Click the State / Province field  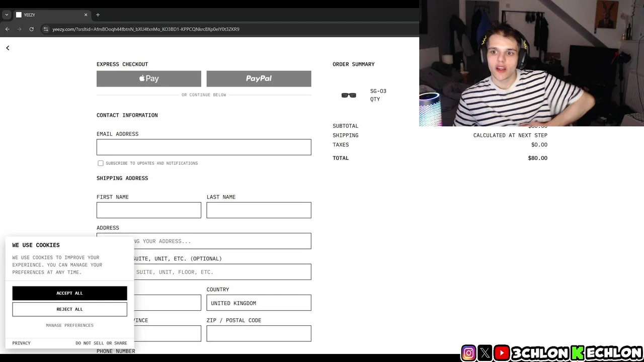point(168,333)
